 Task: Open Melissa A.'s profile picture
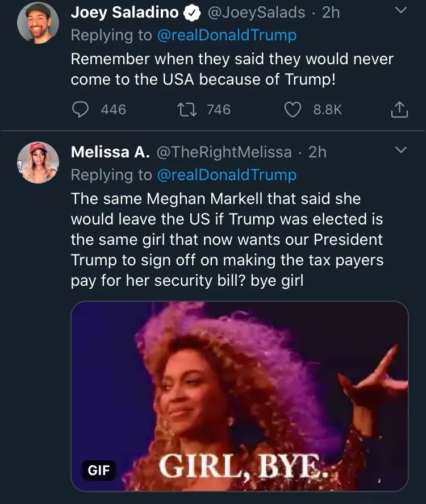point(38,163)
